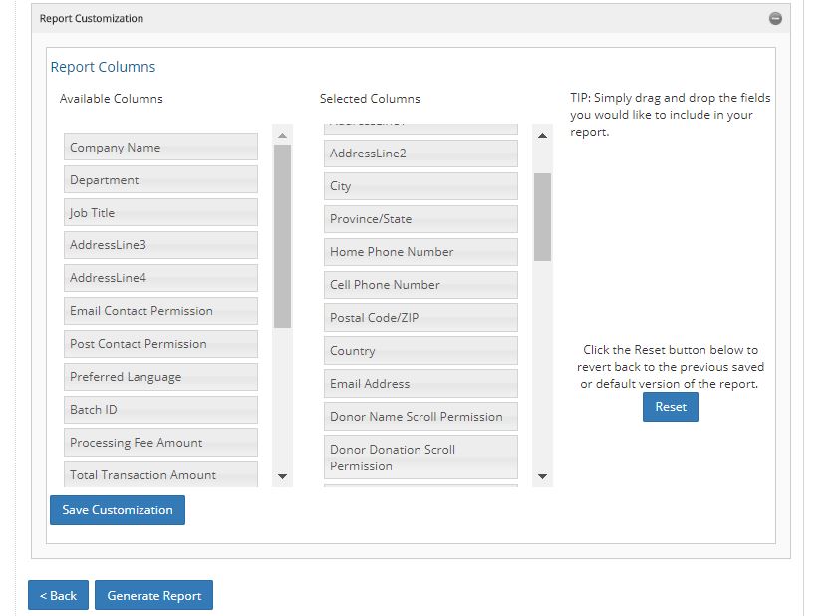Click Selected Columns scroll up arrow
This screenshot has height=616, width=840.
point(542,136)
